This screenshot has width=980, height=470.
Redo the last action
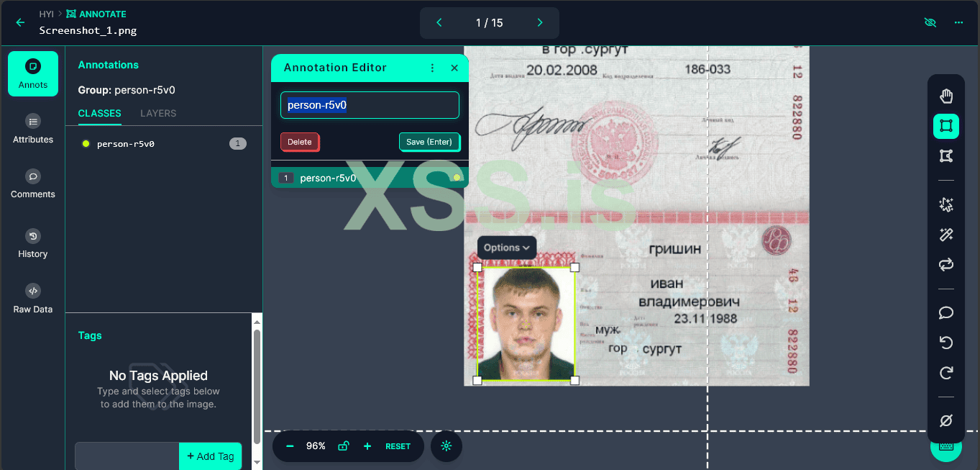pyautogui.click(x=946, y=373)
